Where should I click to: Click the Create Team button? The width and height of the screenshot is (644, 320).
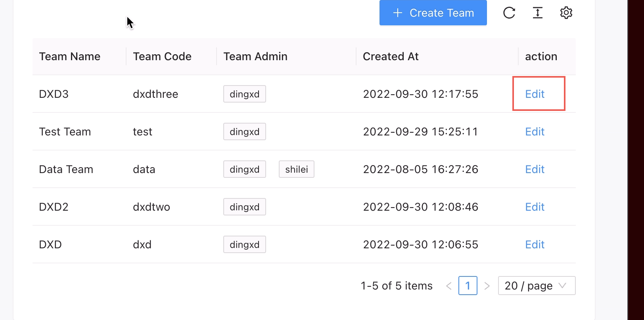click(x=433, y=13)
